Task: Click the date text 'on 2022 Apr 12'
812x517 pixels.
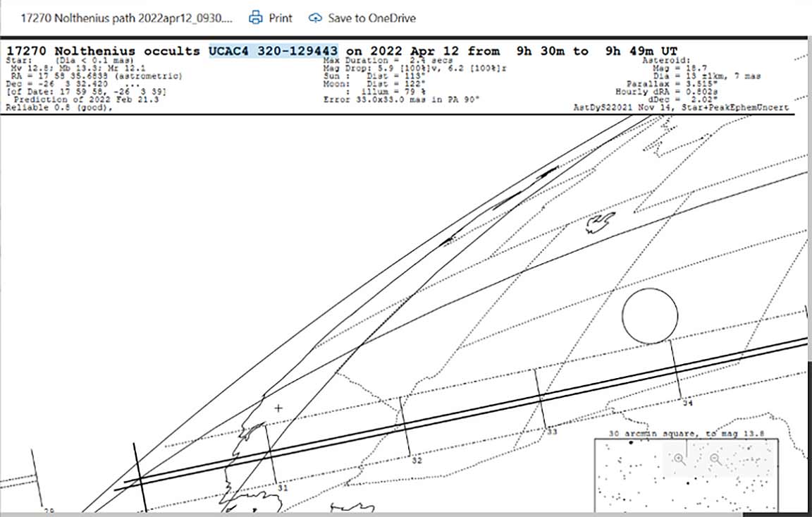Action: [402, 51]
